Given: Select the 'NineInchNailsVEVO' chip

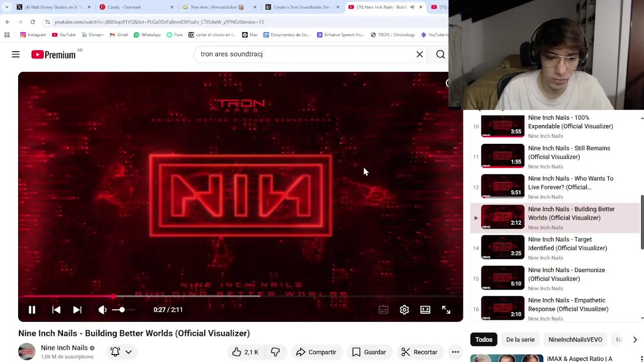Looking at the screenshot, I should tap(575, 340).
